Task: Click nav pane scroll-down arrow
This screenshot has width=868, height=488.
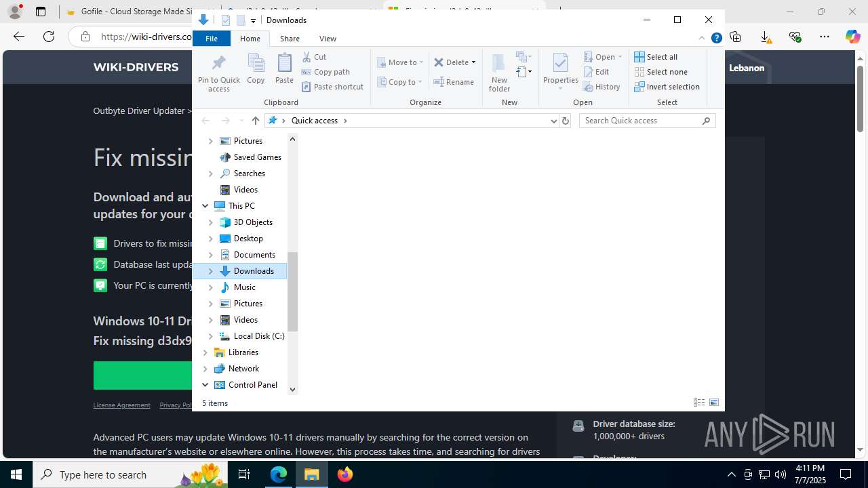Action: [292, 390]
